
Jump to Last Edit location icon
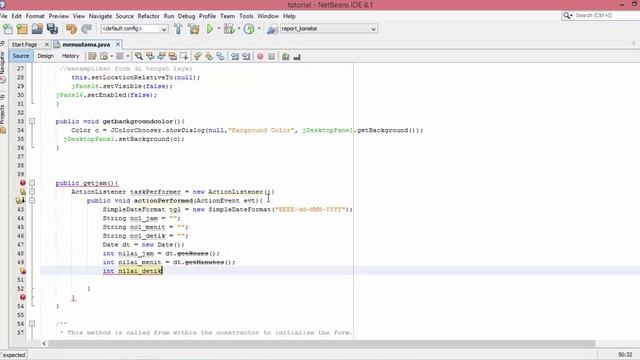(x=92, y=56)
